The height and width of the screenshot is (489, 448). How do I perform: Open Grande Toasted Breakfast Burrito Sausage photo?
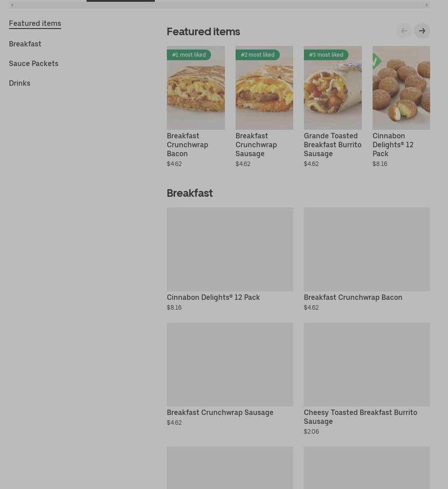[x=333, y=88]
